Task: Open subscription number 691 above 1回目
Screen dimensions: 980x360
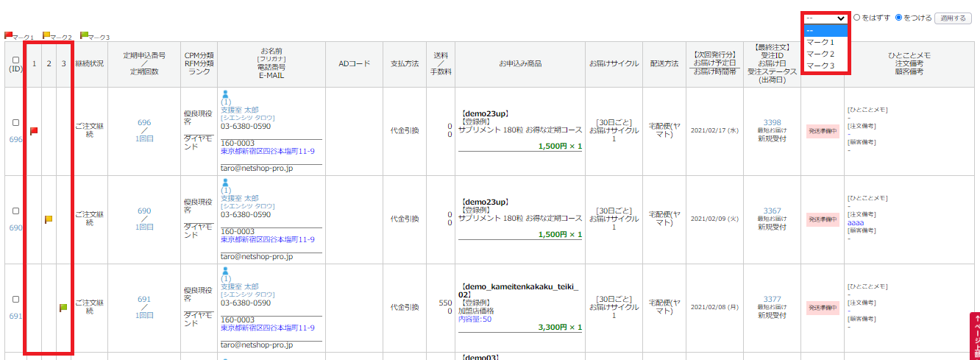Action: point(144,299)
